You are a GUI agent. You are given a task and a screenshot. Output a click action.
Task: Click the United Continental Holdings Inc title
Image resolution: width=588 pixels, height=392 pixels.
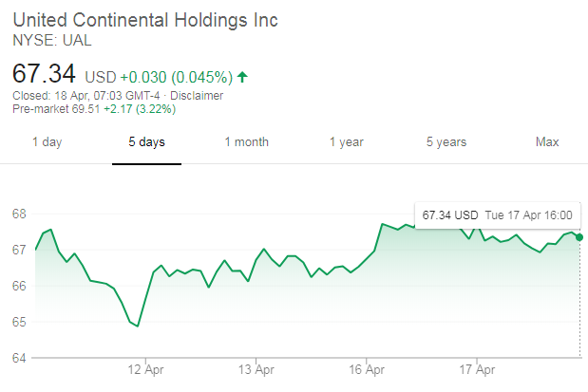tap(145, 21)
